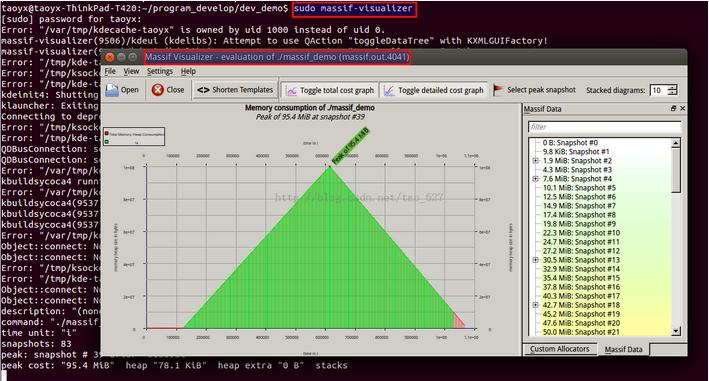Click into the Stacked diagrams number field
This screenshot has height=381, width=709.
(x=659, y=90)
